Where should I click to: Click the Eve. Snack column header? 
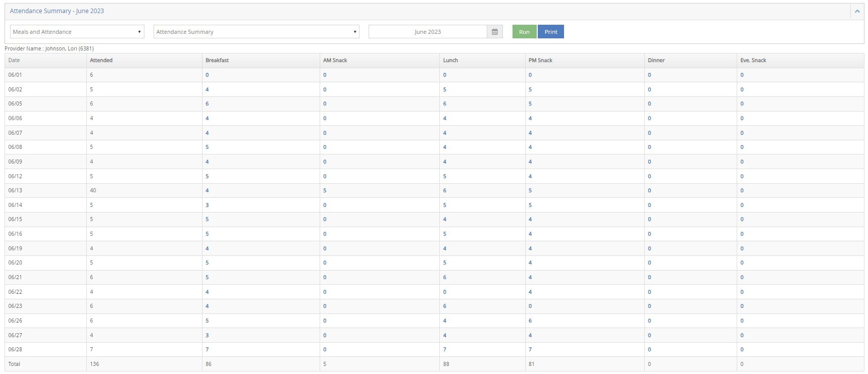(x=753, y=60)
